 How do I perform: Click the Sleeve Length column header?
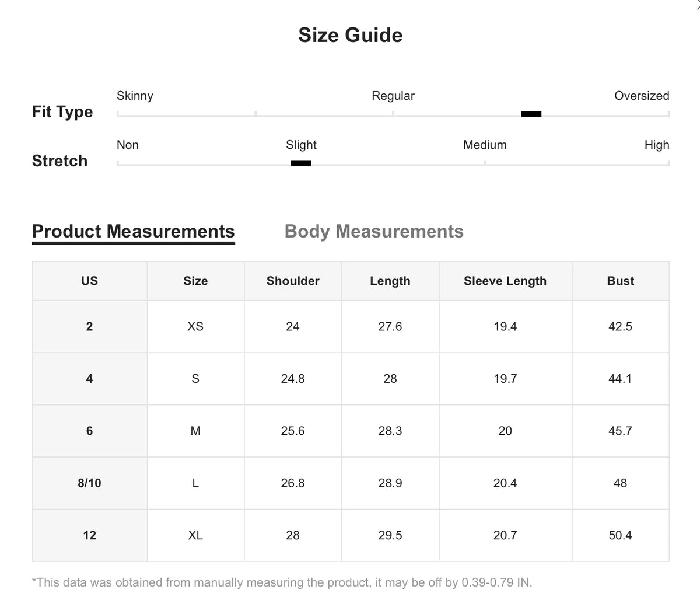[505, 281]
